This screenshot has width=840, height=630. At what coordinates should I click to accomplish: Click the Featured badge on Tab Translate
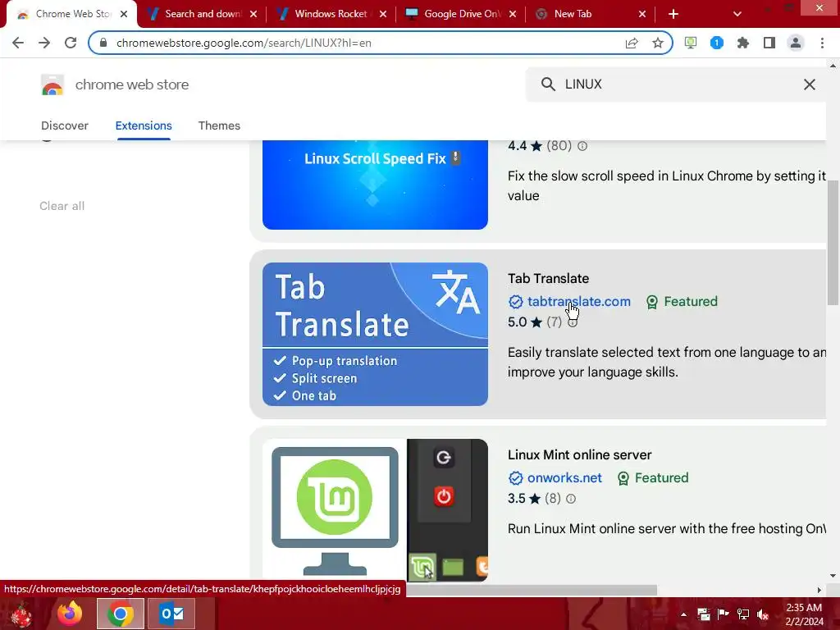[682, 302]
